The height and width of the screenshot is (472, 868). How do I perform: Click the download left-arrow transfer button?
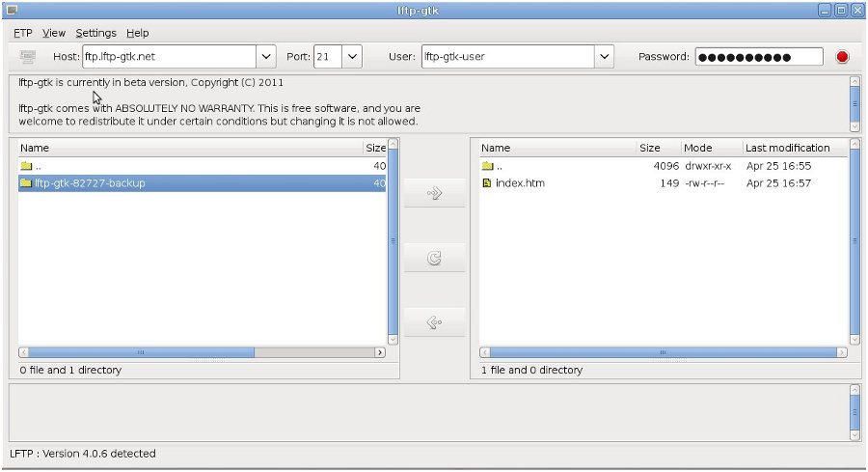coord(435,321)
